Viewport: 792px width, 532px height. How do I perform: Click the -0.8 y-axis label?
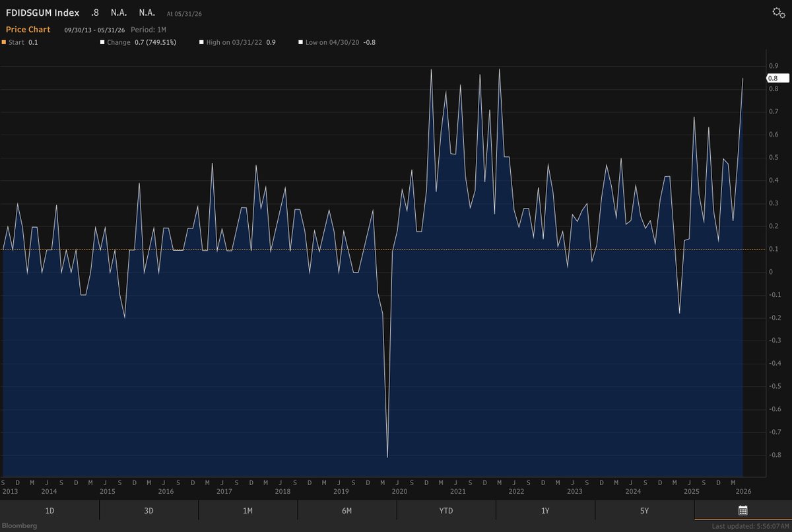pos(774,455)
